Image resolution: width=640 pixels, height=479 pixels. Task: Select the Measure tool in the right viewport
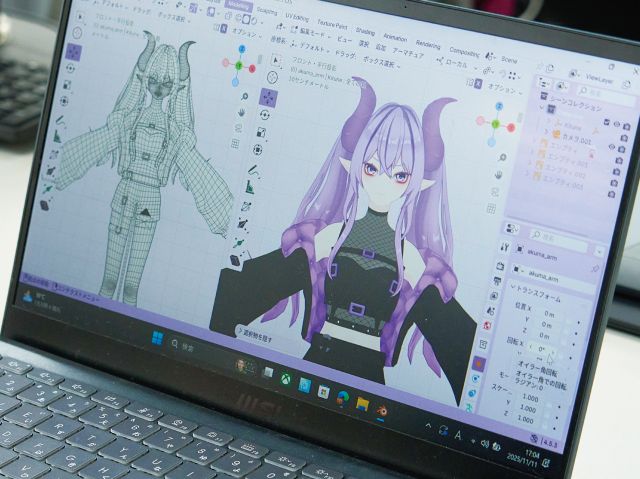click(x=249, y=187)
